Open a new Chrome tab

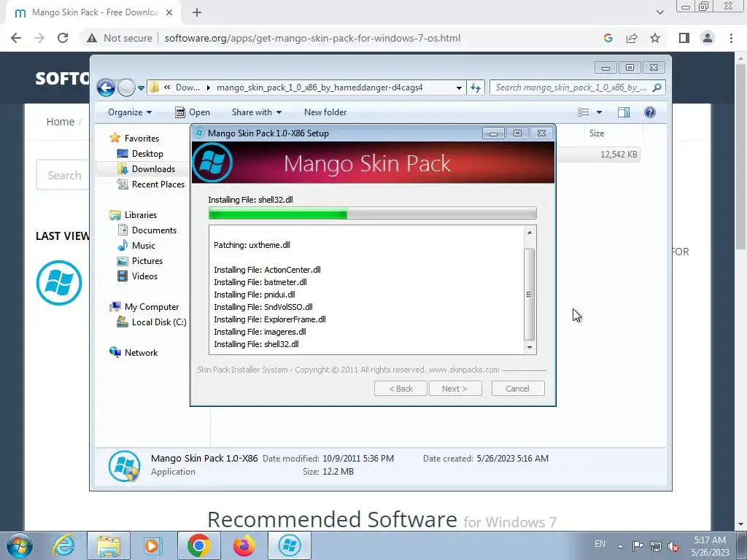tap(197, 12)
